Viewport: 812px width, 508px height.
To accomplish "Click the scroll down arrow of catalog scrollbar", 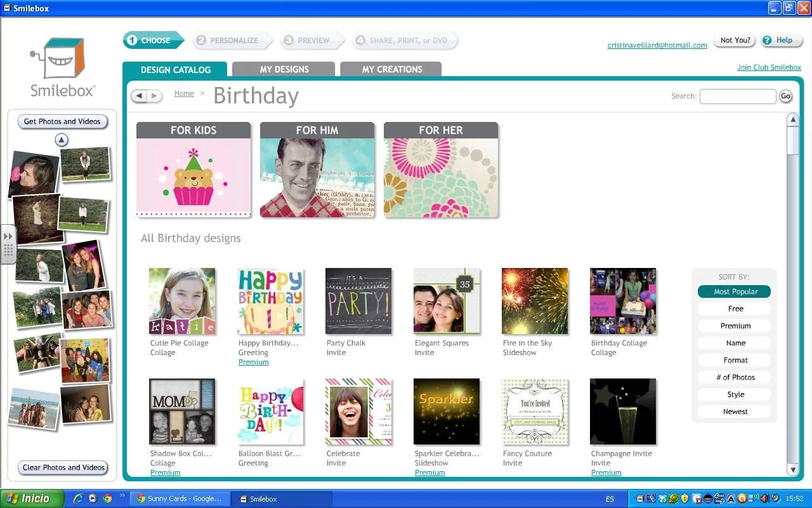I will (792, 469).
